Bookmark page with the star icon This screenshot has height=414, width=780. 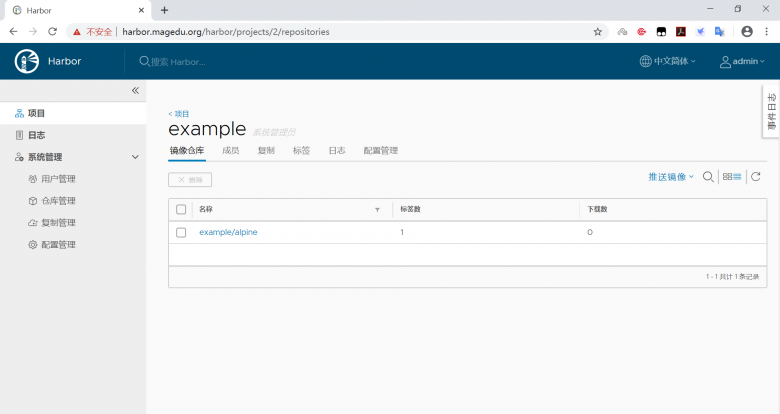coord(597,32)
